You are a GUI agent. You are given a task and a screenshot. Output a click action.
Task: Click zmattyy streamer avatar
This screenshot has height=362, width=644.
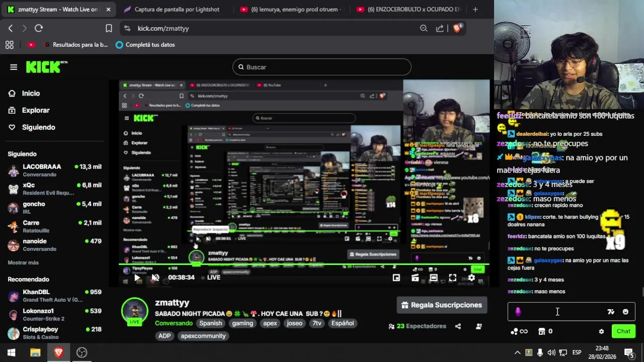(134, 310)
